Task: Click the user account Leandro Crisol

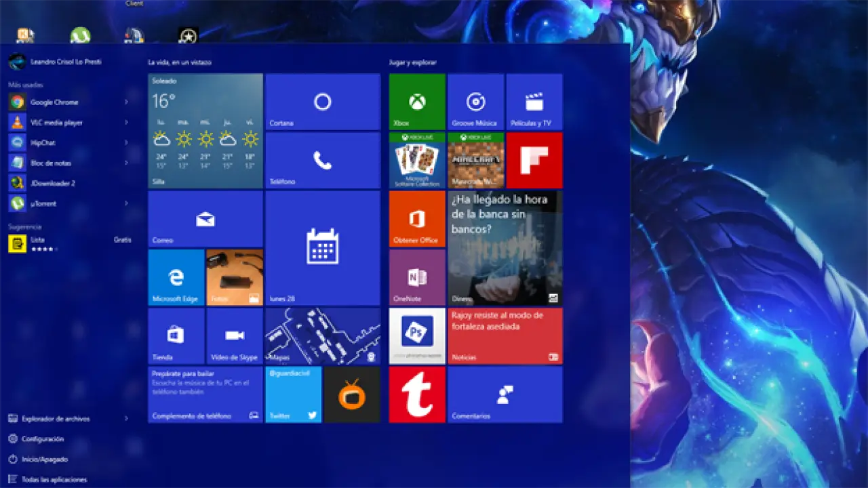Action: (x=64, y=62)
